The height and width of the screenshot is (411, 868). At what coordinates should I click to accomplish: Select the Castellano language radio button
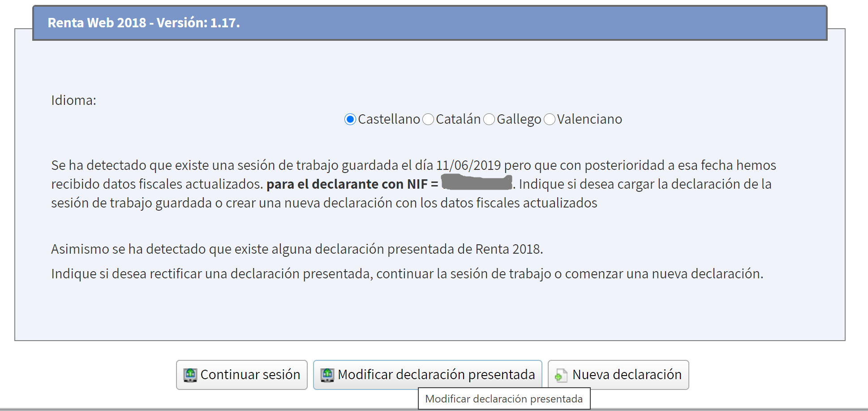(x=350, y=119)
